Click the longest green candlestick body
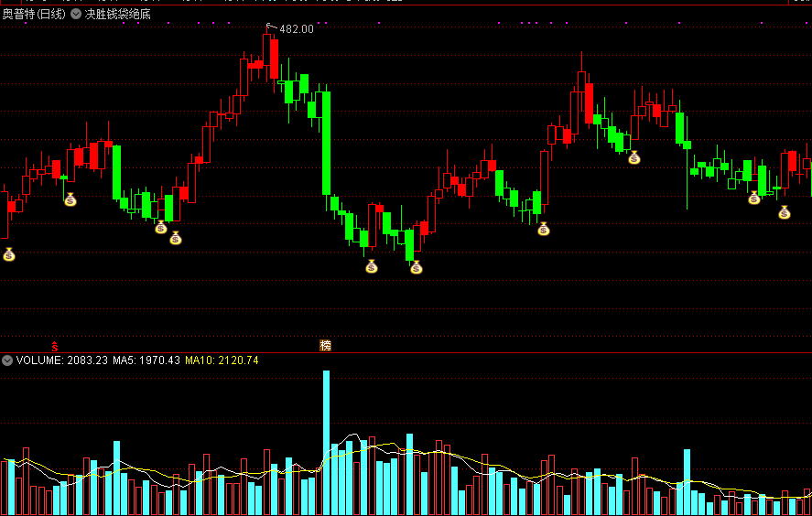The image size is (812, 516). (x=326, y=144)
